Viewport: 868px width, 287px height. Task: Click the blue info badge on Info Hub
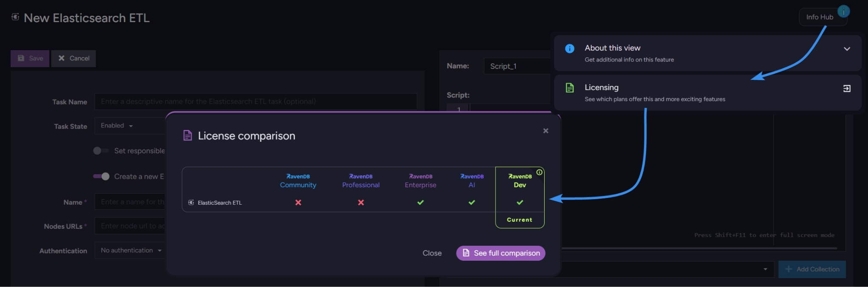point(843,11)
